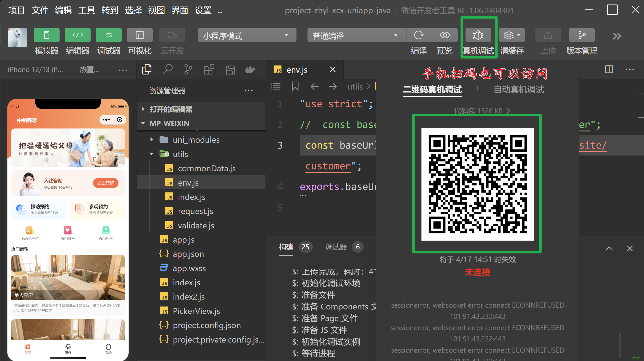Open the 工具 menu
The width and height of the screenshot is (644, 361).
point(87,10)
